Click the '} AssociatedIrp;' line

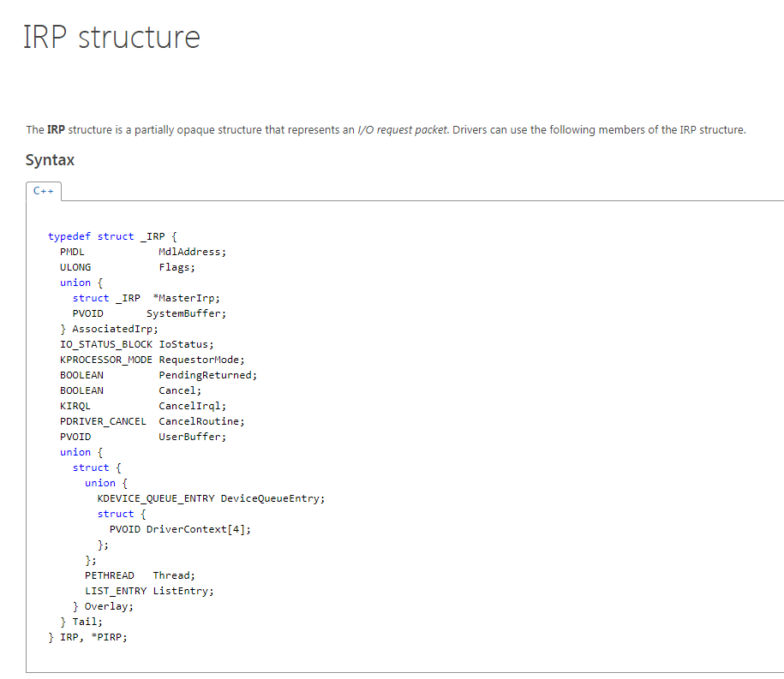pyautogui.click(x=109, y=329)
